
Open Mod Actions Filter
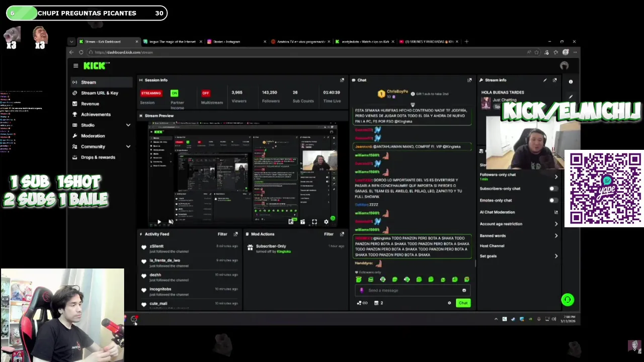(x=329, y=234)
